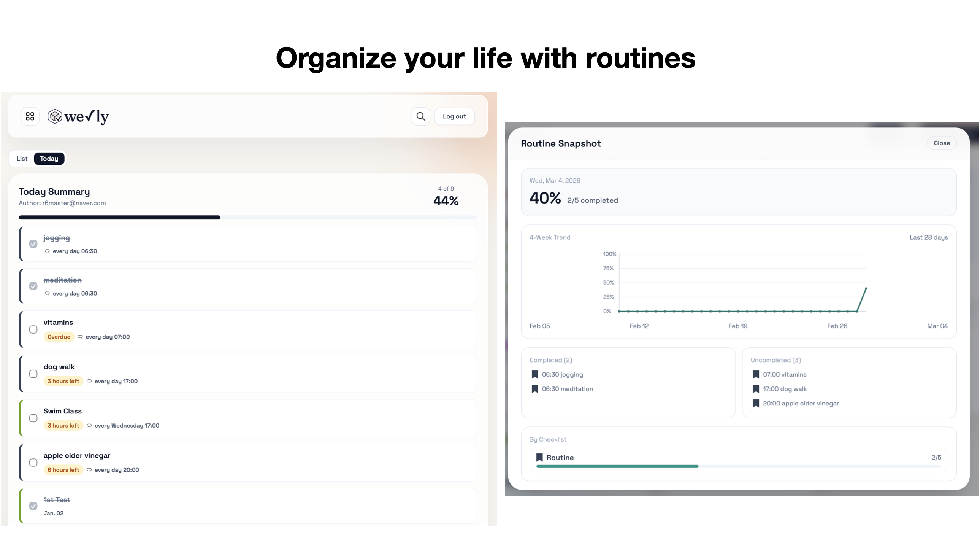Click the Overdue badge on vitamins
Viewport: 980px width, 547px height.
[59, 337]
